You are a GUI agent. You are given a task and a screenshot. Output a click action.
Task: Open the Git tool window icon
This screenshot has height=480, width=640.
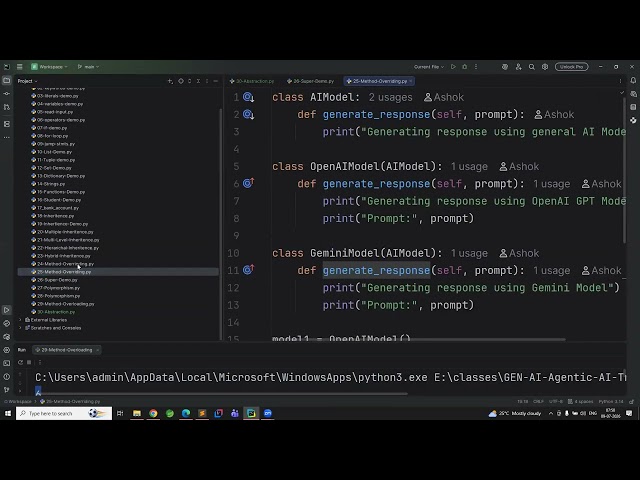pos(7,390)
